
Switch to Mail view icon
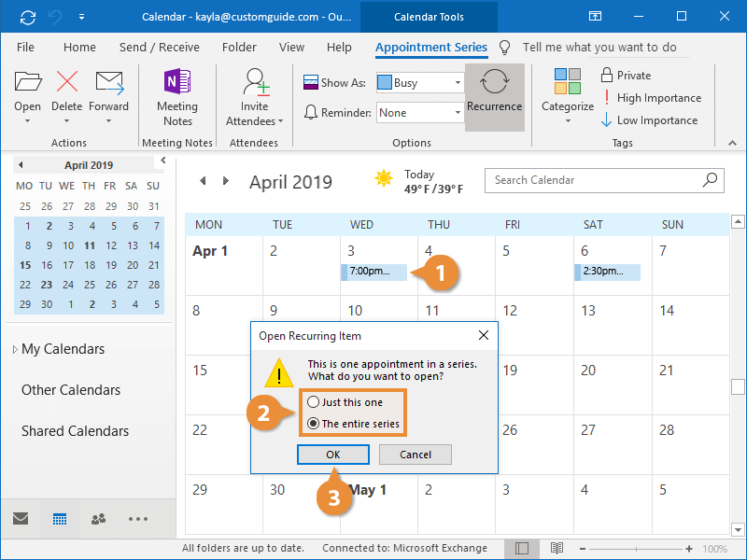21,519
